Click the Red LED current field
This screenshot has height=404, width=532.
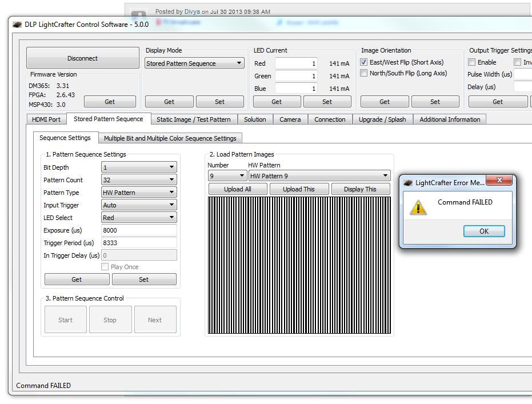296,63
